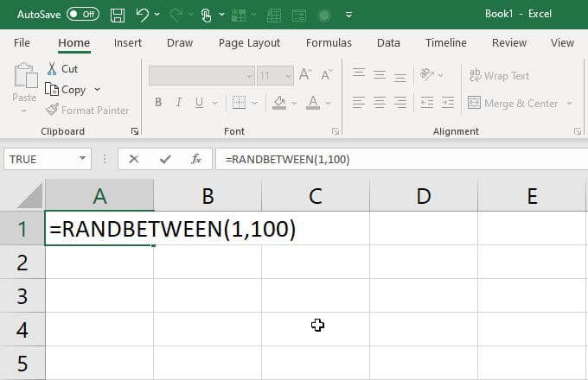Click inside the formula bar text

click(x=287, y=160)
